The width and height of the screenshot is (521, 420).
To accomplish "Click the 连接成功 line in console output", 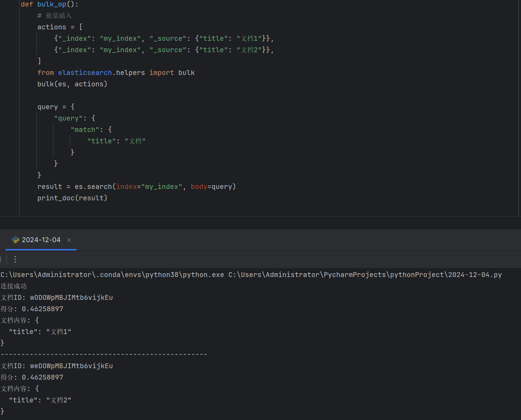I will [x=13, y=286].
